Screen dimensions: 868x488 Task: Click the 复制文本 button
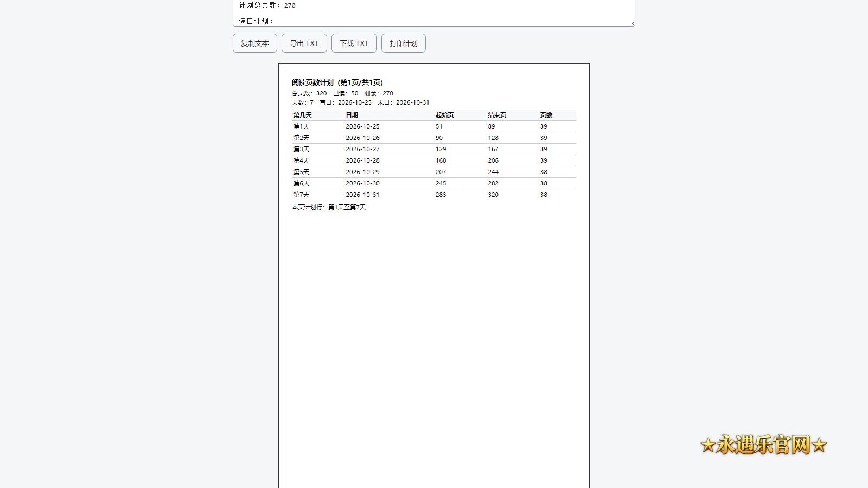(x=255, y=43)
